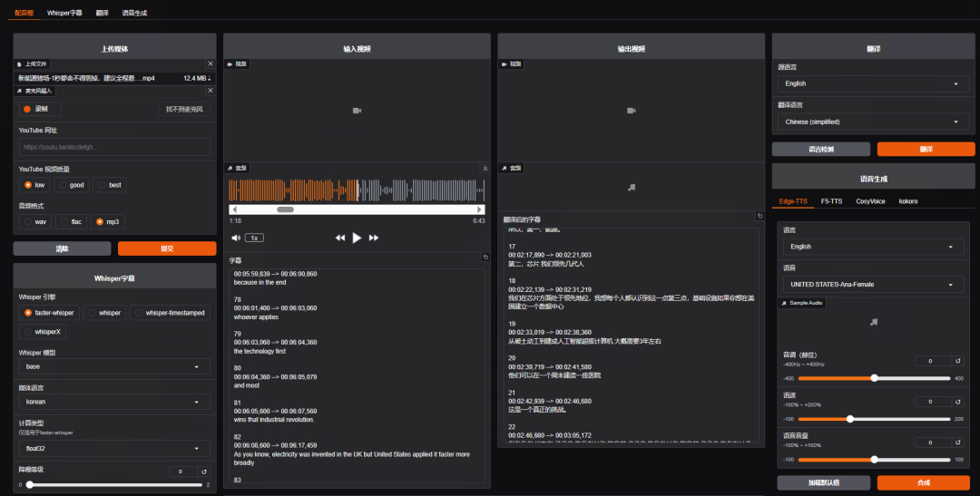
Task: Click the 音调 pitch slider handle
Action: pyautogui.click(x=875, y=378)
